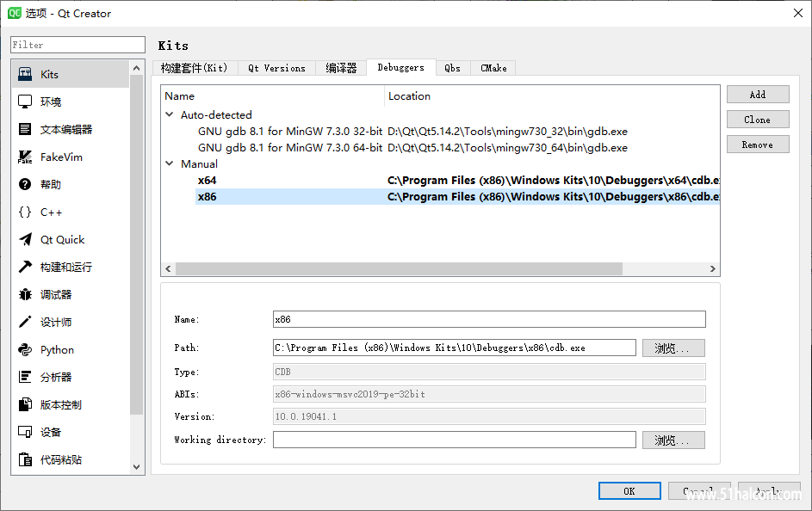Edit the debugger Name field
Image resolution: width=812 pixels, height=511 pixels.
(489, 319)
